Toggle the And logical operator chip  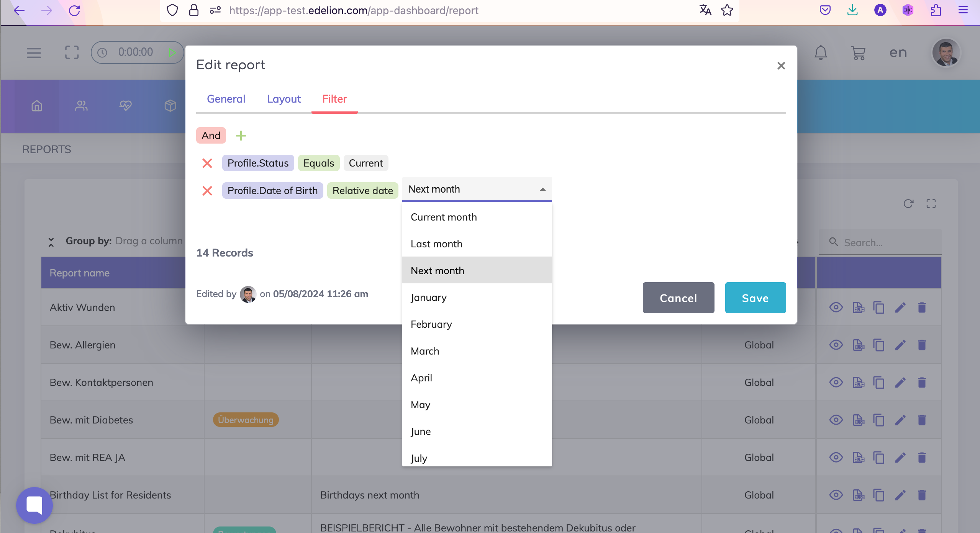click(x=211, y=136)
